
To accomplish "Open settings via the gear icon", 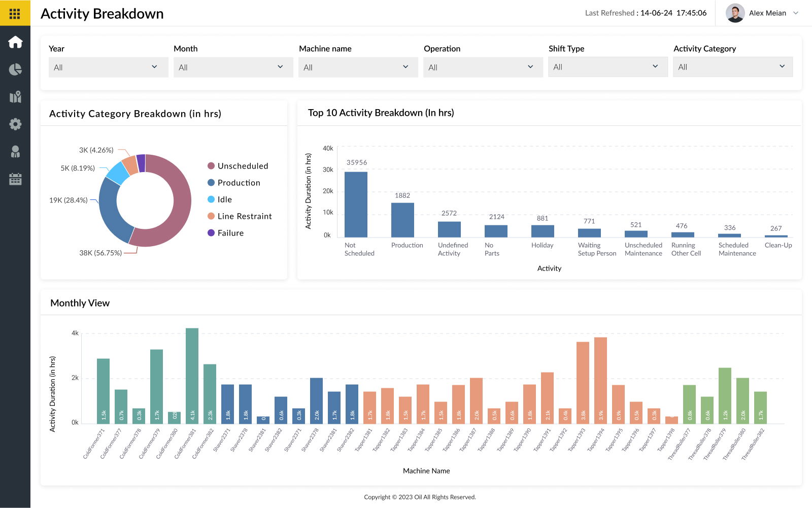I will tap(15, 124).
